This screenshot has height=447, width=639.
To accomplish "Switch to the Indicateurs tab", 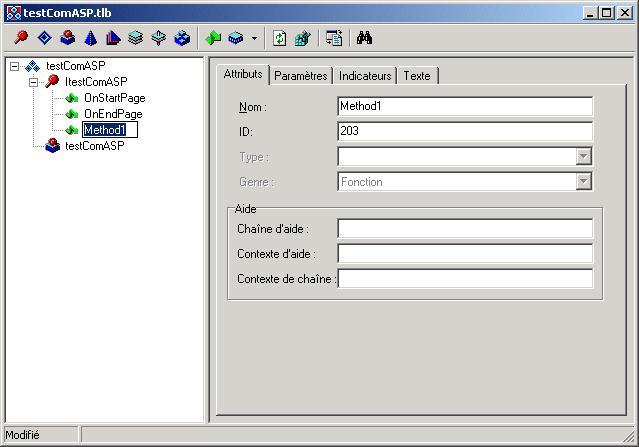I will click(365, 76).
